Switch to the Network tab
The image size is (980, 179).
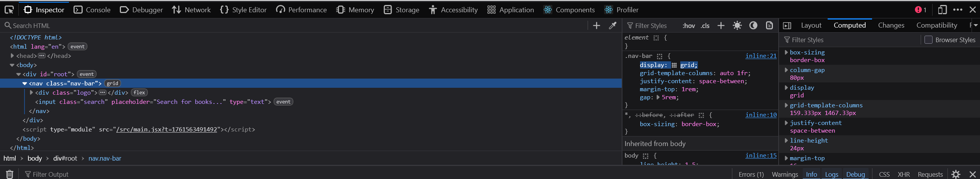(x=191, y=10)
